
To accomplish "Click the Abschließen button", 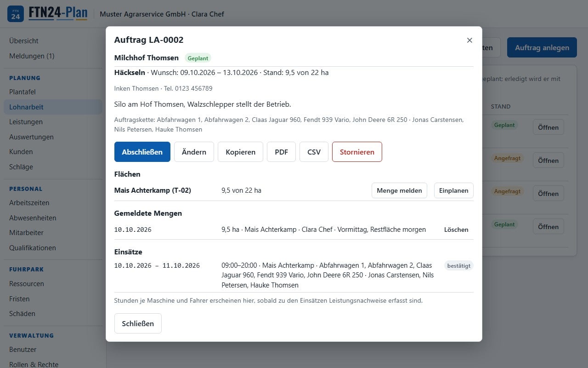I will coord(142,152).
